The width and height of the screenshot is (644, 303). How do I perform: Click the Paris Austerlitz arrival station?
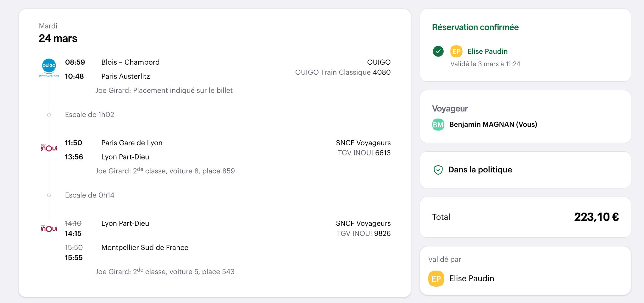pyautogui.click(x=125, y=76)
